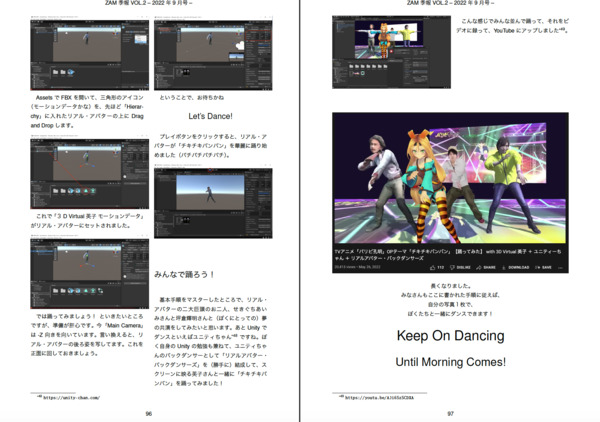
Task: Click the line "長くなりました。"
Action: [450, 286]
